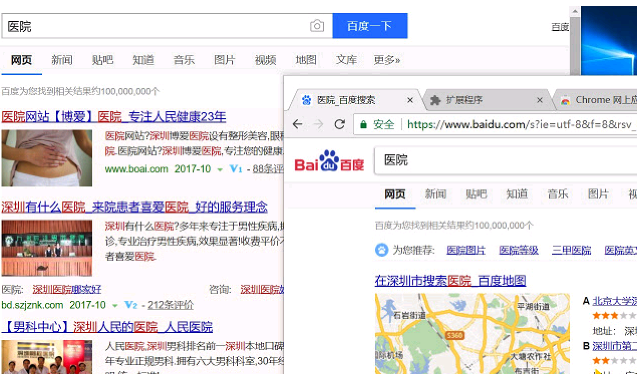
Task: Click the hospital reception desk thumbnail
Action: [x=47, y=248]
